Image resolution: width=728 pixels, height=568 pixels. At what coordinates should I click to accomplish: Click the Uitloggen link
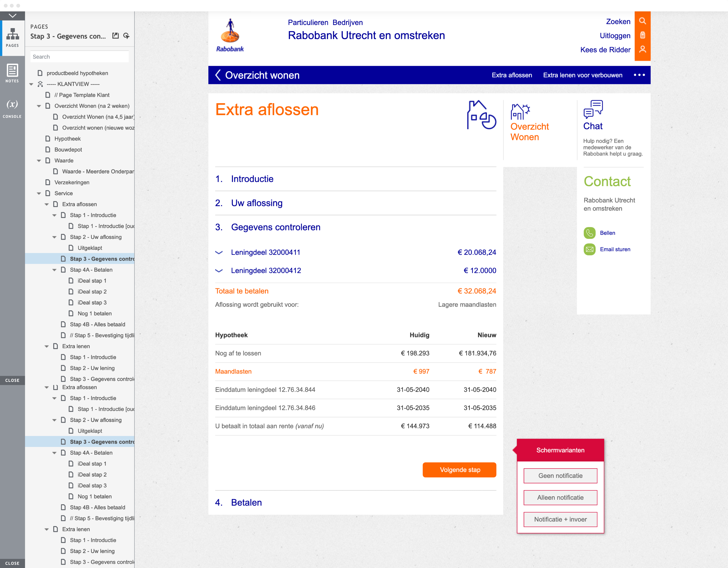pyautogui.click(x=615, y=36)
